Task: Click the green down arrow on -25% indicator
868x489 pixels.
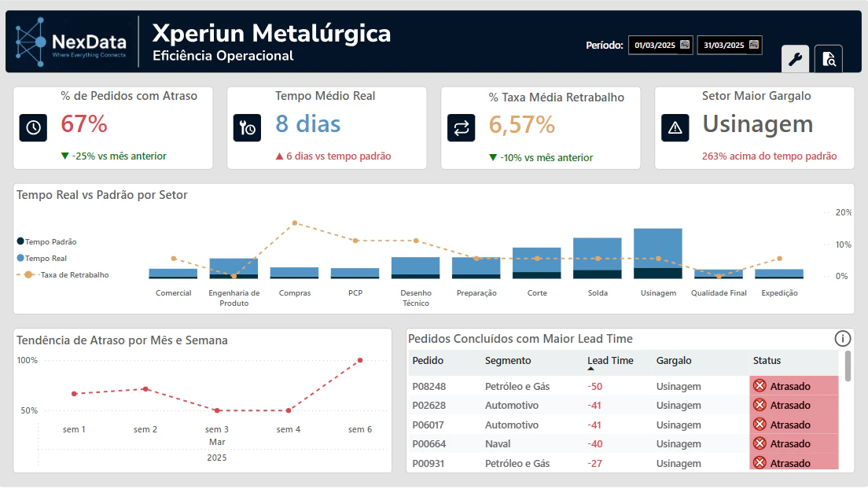Action: [64, 156]
